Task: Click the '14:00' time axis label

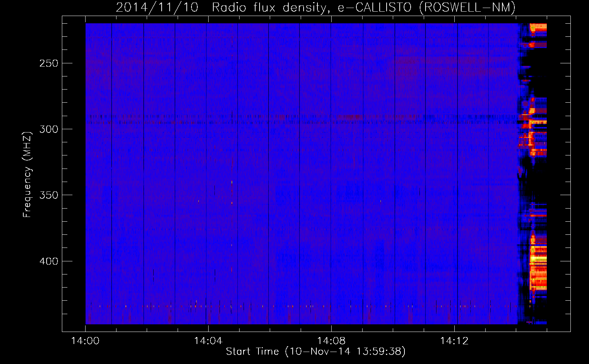Action: tap(86, 341)
